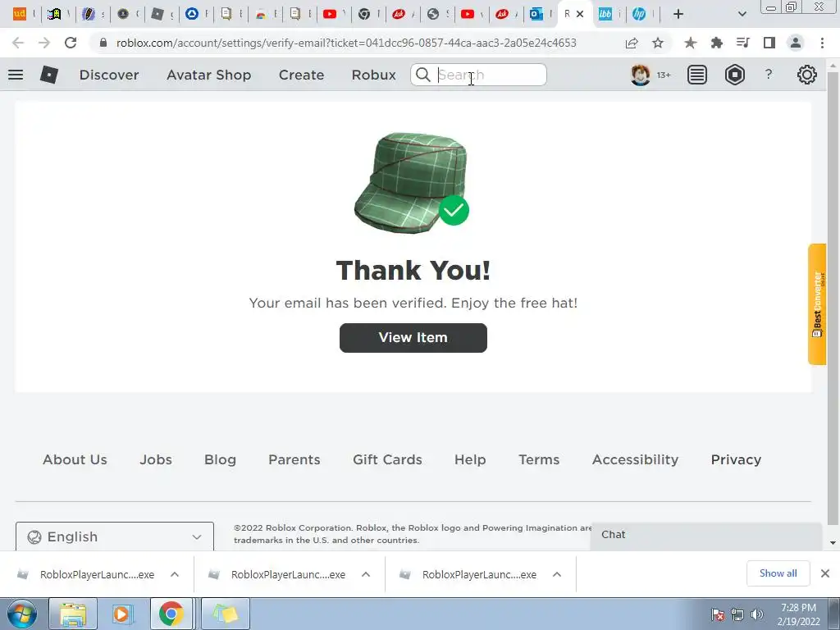Open the Accessibility footer link
This screenshot has height=630, width=840.
636,459
